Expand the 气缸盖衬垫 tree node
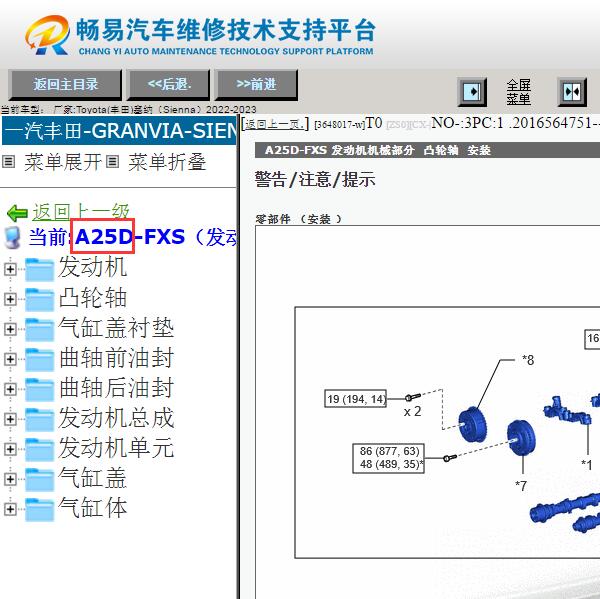This screenshot has height=599, width=600. coord(10,330)
